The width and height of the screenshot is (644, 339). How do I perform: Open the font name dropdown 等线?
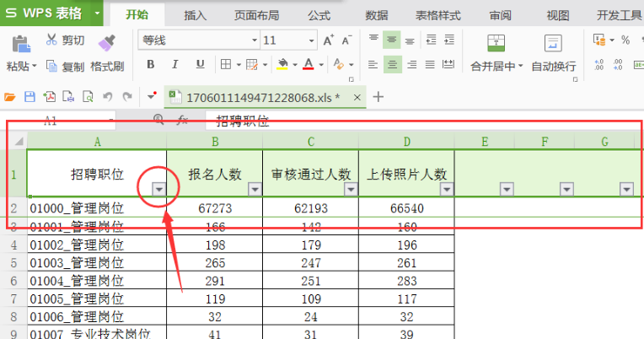tap(255, 40)
